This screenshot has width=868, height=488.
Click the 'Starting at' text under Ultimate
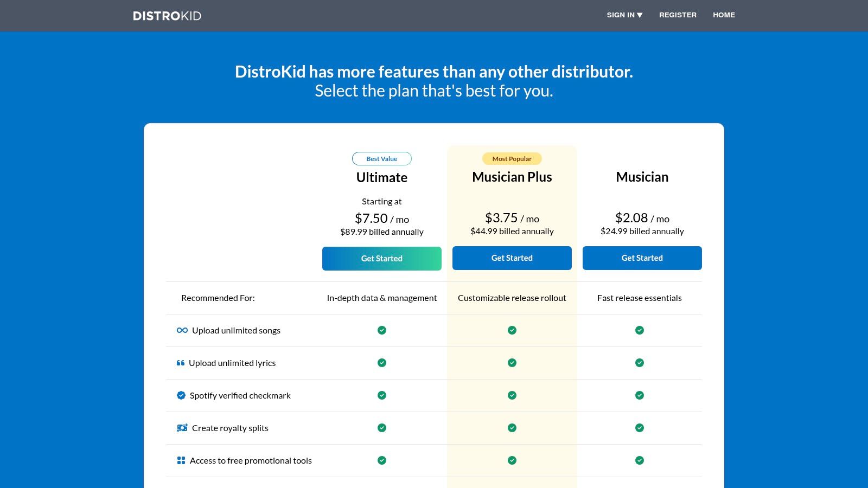(x=382, y=202)
